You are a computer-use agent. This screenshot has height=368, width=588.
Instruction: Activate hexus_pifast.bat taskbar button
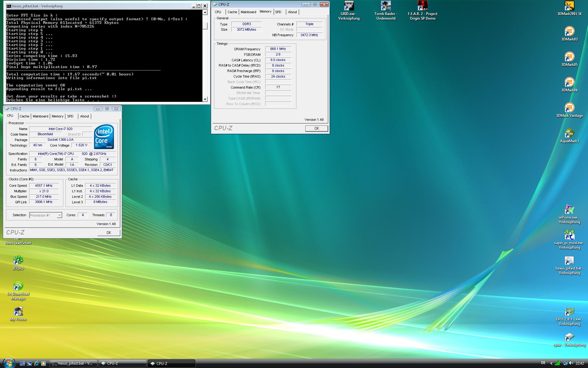(x=73, y=363)
